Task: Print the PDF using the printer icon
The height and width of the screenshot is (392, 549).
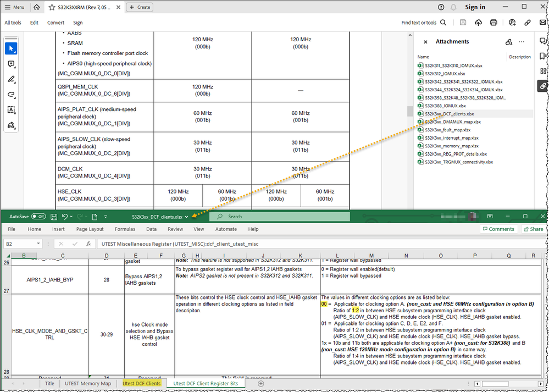Action: 494,22
